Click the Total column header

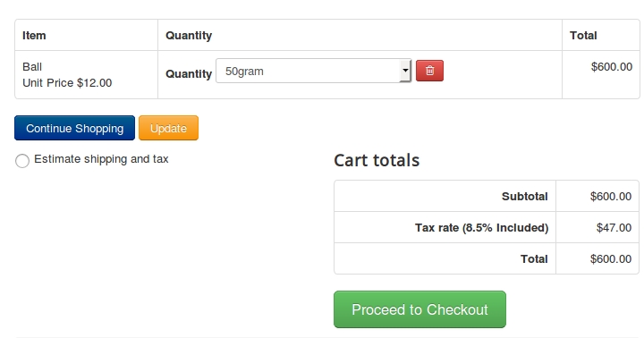coord(583,35)
